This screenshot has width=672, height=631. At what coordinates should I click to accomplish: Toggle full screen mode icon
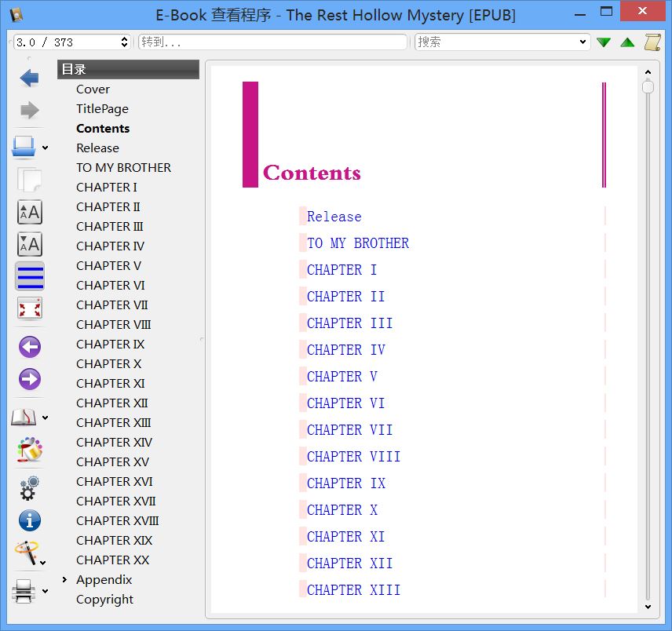tap(29, 308)
